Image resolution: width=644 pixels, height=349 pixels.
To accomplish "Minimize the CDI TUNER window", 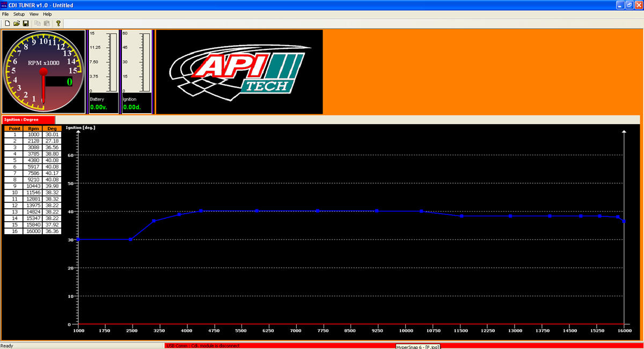I will [620, 5].
